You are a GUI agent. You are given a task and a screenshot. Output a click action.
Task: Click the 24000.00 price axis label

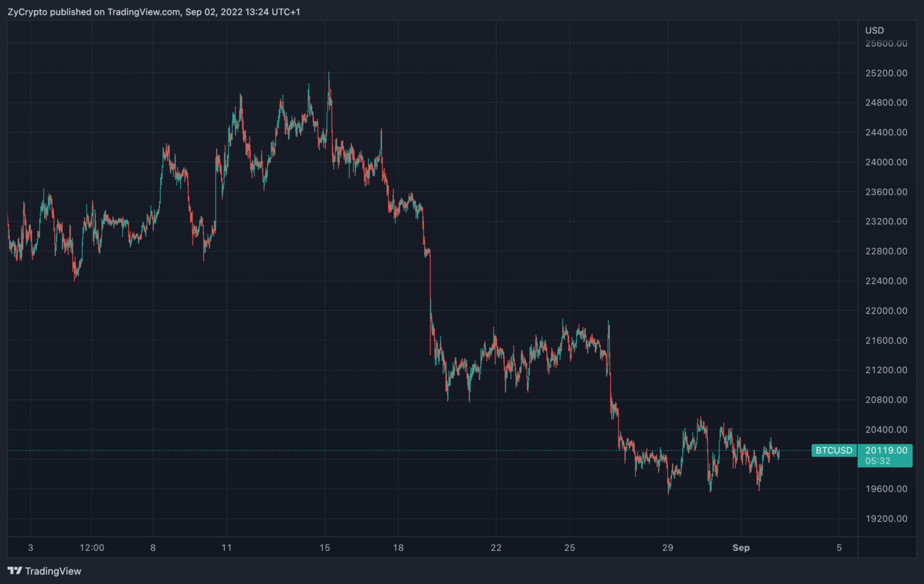[886, 162]
